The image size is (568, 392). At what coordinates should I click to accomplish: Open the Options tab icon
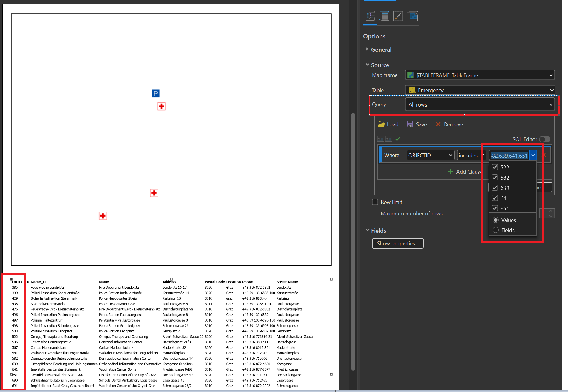click(370, 16)
